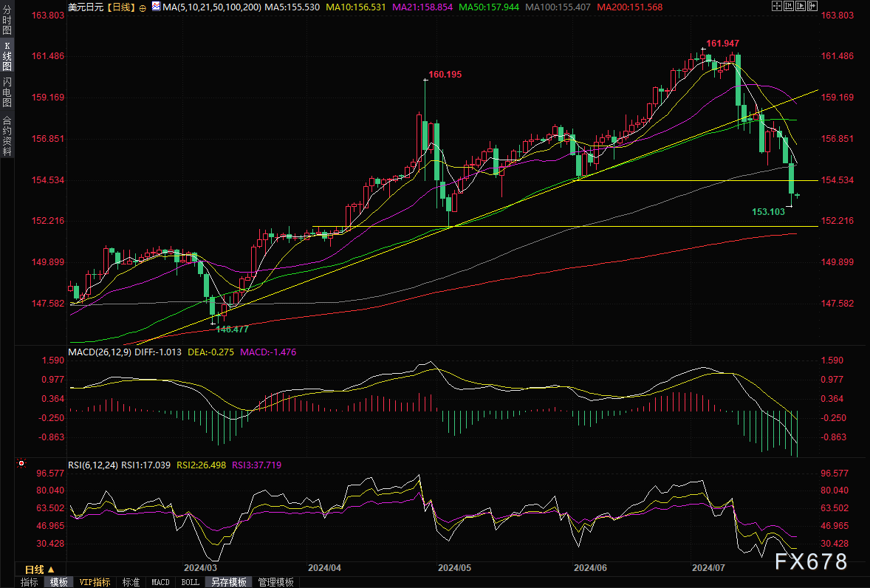
Task: Click the MACD(26,12,9) indicator label
Action: (100, 352)
